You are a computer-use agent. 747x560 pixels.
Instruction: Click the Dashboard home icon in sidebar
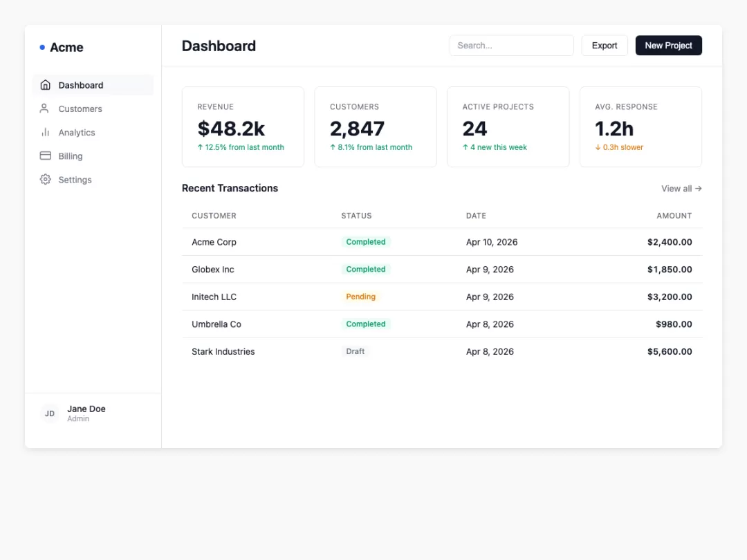(45, 85)
